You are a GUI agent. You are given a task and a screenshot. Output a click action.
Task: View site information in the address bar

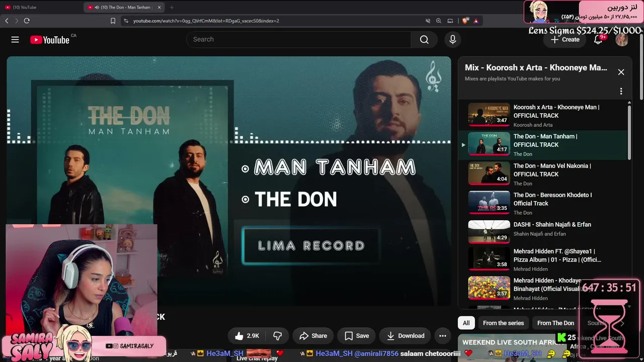126,21
